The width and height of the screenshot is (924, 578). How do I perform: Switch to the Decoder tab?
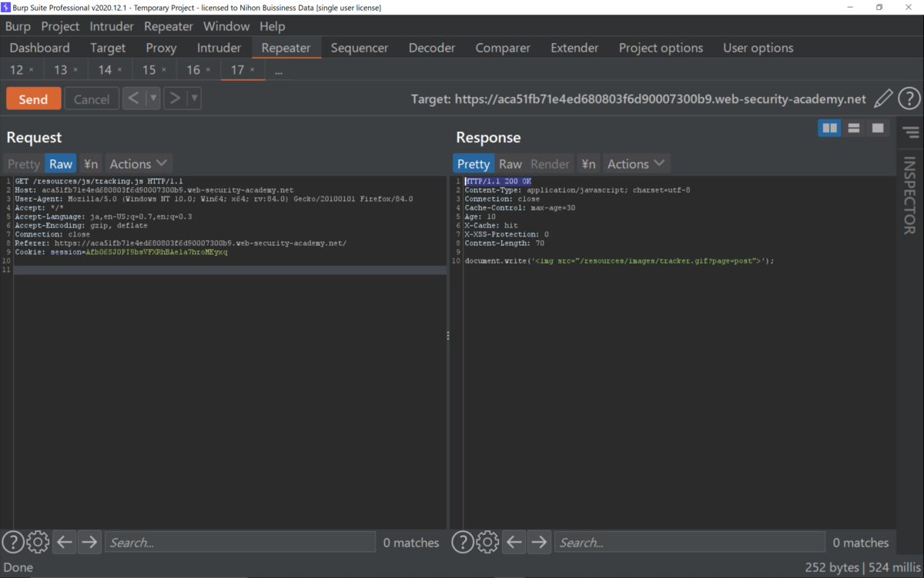click(x=432, y=48)
